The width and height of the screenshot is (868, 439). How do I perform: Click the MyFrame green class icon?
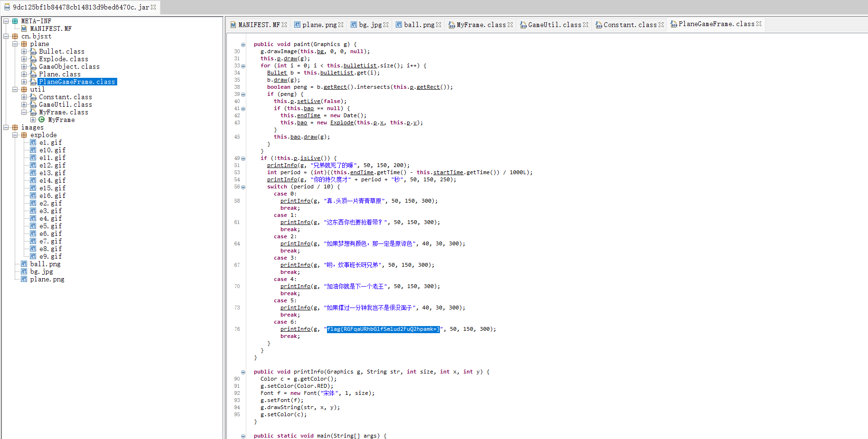point(42,120)
